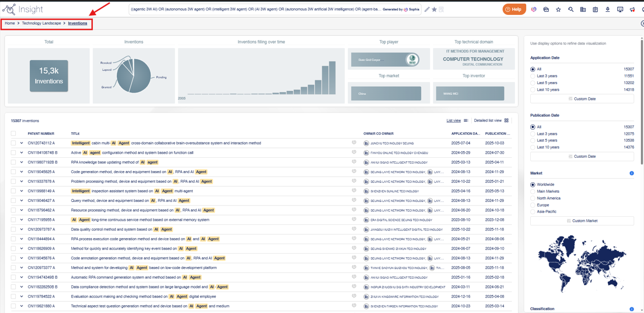Sort by the Application Date column header
The width and height of the screenshot is (644, 313).
click(465, 134)
